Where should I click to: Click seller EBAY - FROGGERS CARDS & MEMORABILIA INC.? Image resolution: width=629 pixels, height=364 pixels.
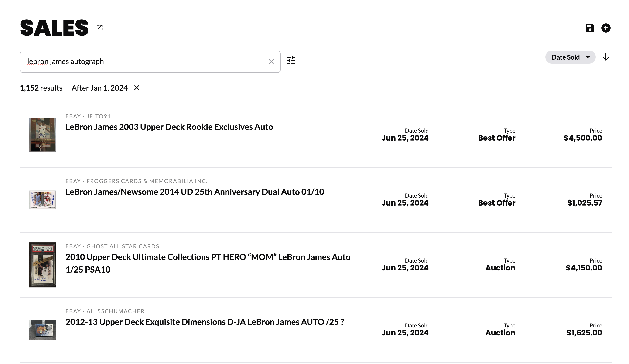click(x=137, y=181)
